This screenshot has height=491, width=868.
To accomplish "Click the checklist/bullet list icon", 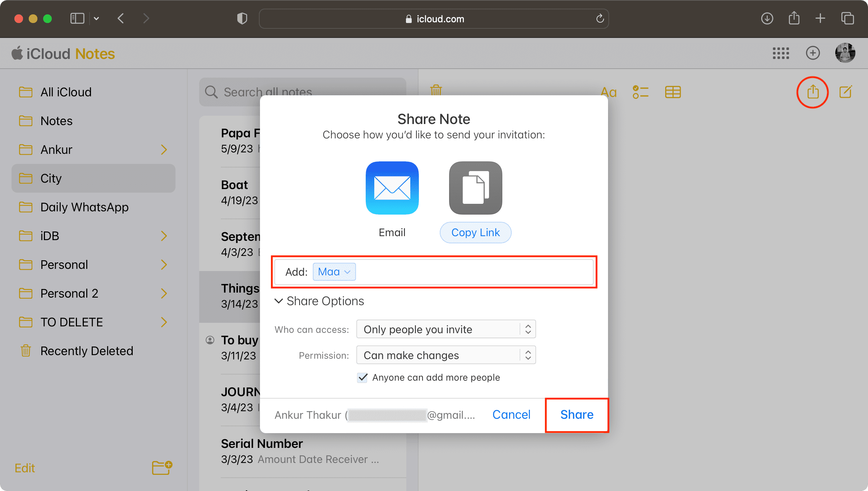I will pos(641,92).
